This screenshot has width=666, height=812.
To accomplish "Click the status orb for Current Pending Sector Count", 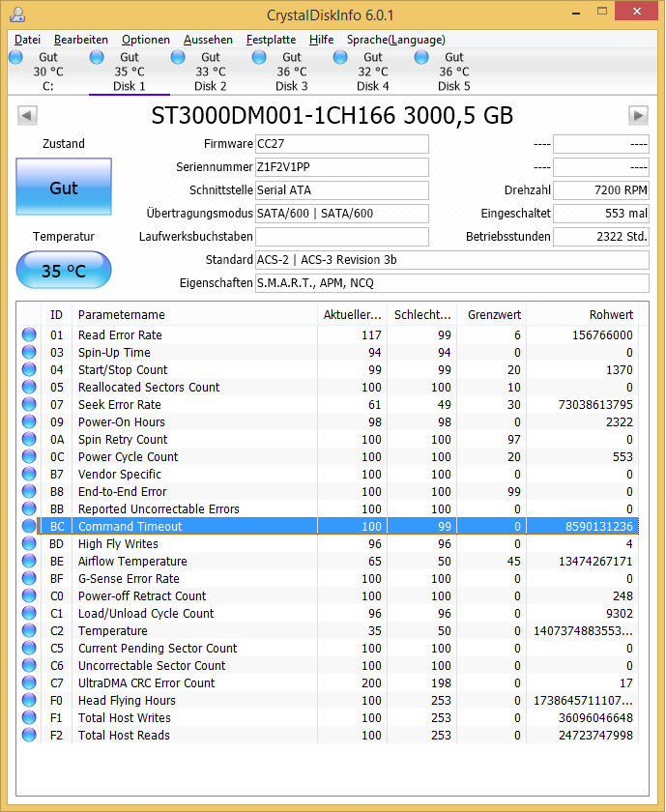I will coord(29,649).
